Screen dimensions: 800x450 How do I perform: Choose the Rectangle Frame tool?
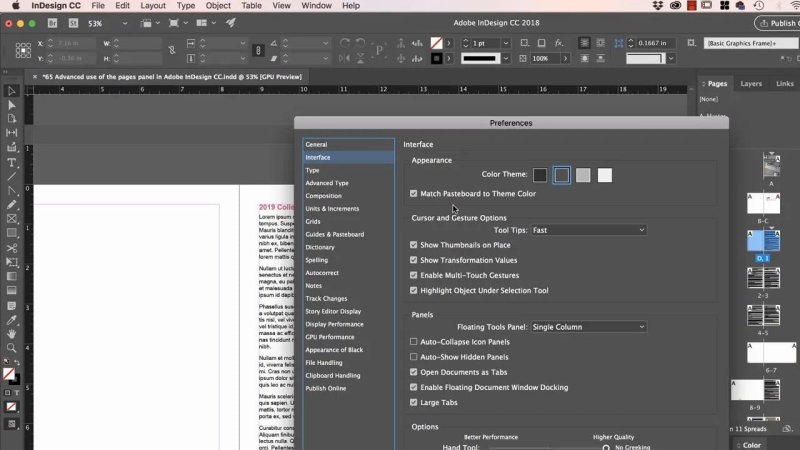click(x=11, y=219)
